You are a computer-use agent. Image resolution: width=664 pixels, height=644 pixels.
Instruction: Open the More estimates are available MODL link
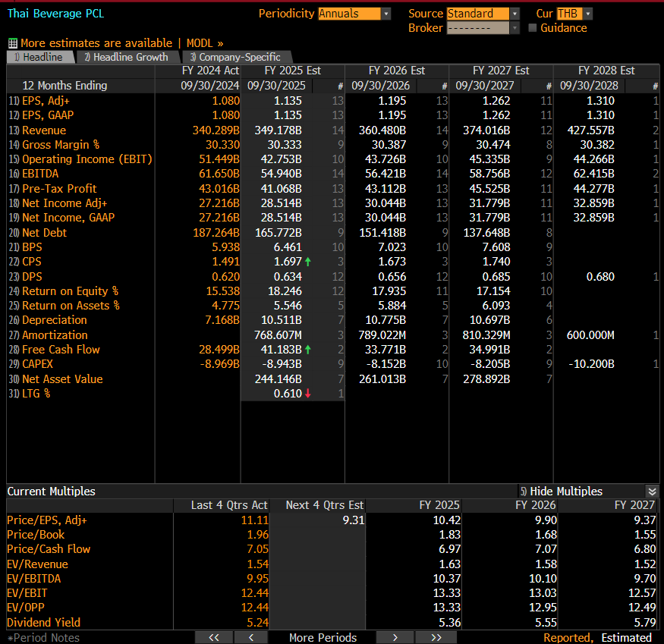(x=121, y=43)
